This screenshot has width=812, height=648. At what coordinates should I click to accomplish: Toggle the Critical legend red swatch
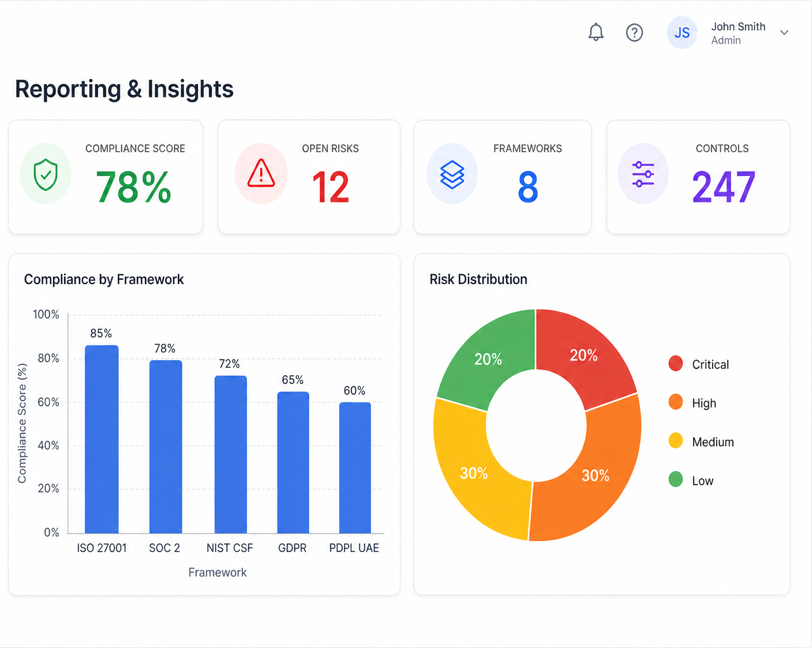tap(676, 363)
